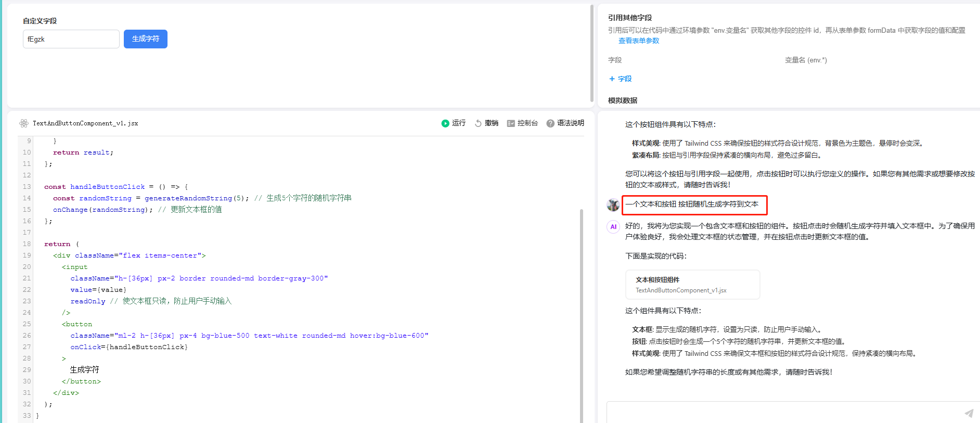This screenshot has height=423, width=980.
Task: Click the 撤销 undo icon
Action: tap(478, 123)
